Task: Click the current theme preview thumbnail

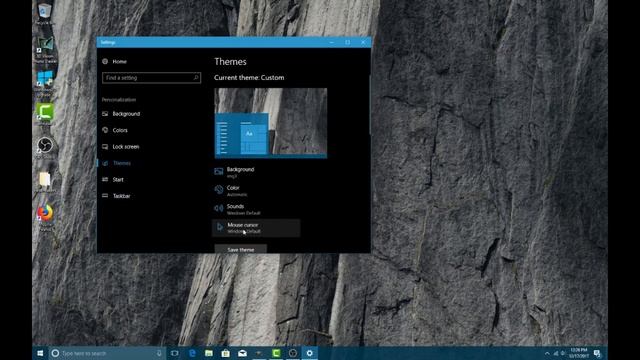Action: click(271, 123)
